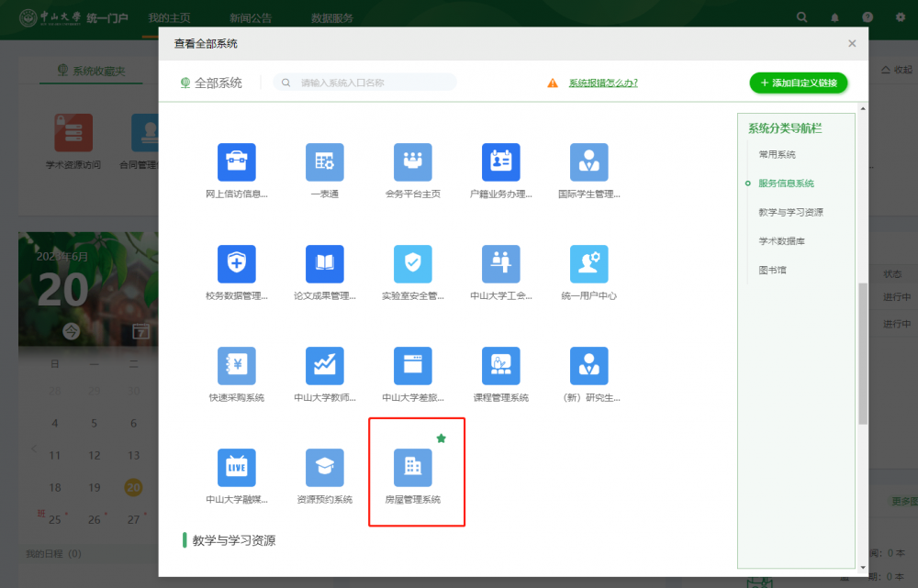Select date 26 in the calendar
The height and width of the screenshot is (588, 918).
pyautogui.click(x=95, y=519)
